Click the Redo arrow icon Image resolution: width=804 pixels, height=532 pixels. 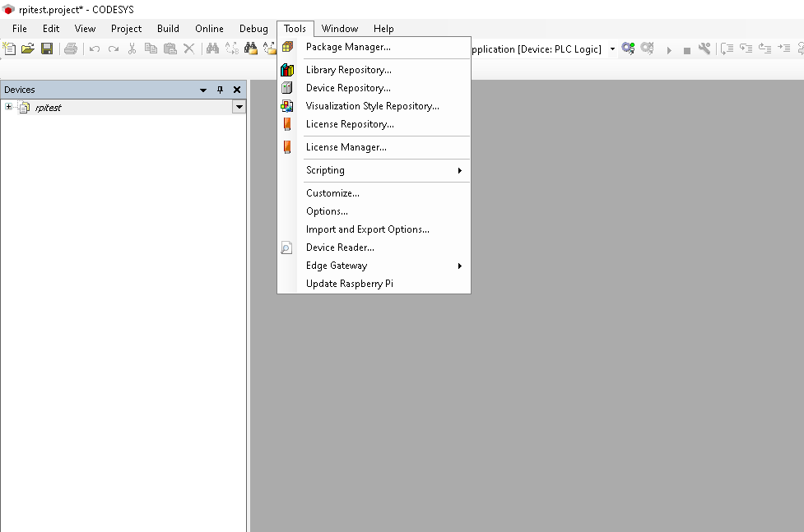click(x=114, y=49)
